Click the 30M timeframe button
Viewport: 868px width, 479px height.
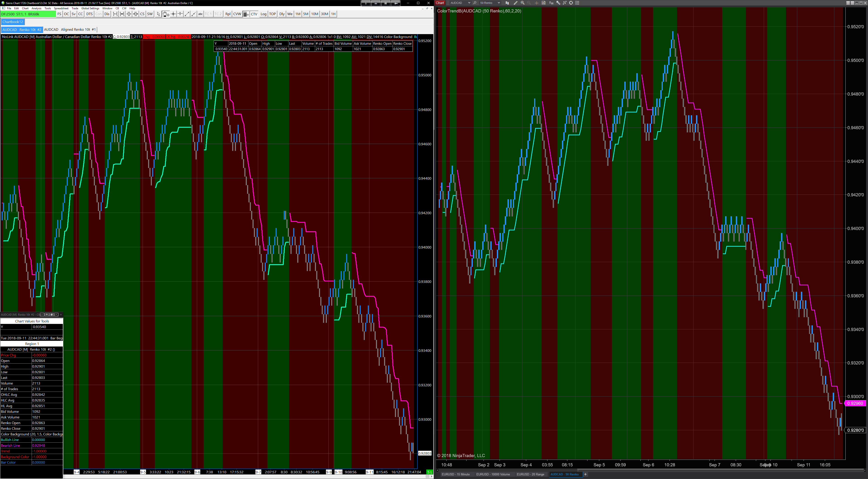pos(325,14)
